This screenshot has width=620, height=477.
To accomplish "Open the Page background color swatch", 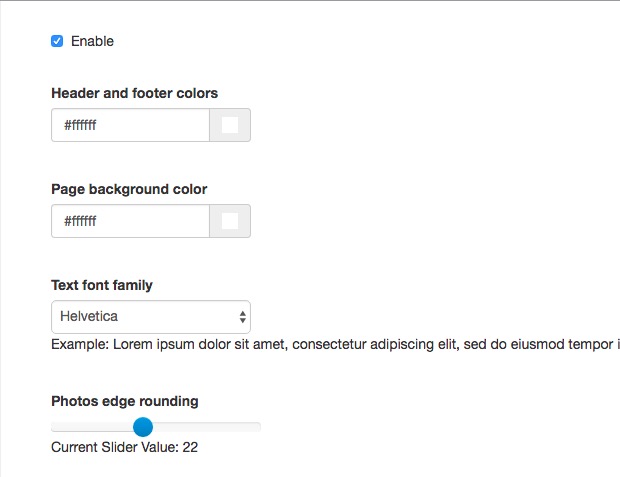I will pyautogui.click(x=230, y=221).
